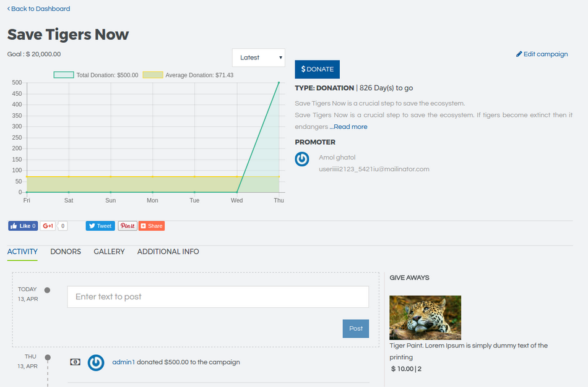The width and height of the screenshot is (588, 387).
Task: Select the Additional Info tab
Action: tap(168, 252)
